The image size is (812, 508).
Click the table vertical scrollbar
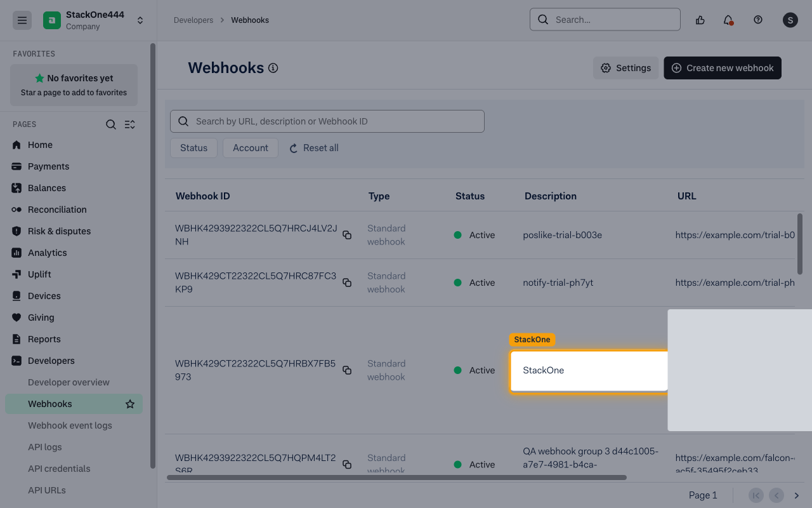tap(800, 244)
